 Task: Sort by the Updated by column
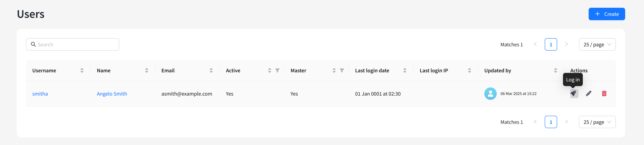coord(555,70)
